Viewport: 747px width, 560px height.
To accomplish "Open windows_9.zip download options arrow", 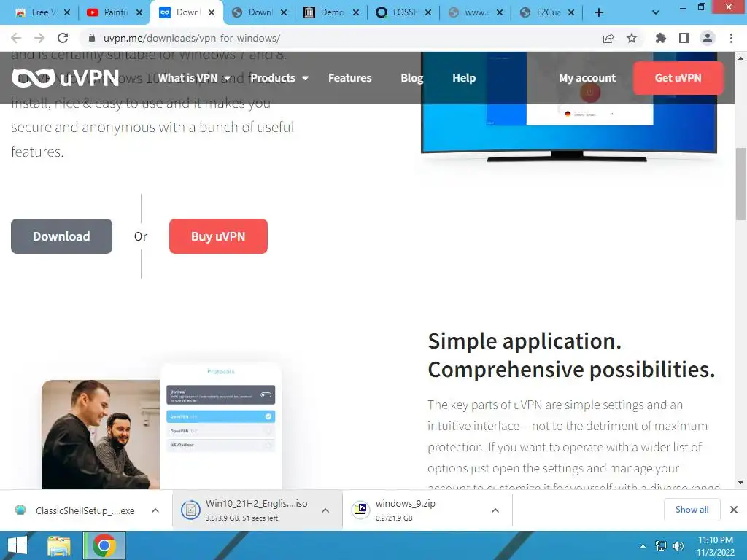I will [x=495, y=510].
